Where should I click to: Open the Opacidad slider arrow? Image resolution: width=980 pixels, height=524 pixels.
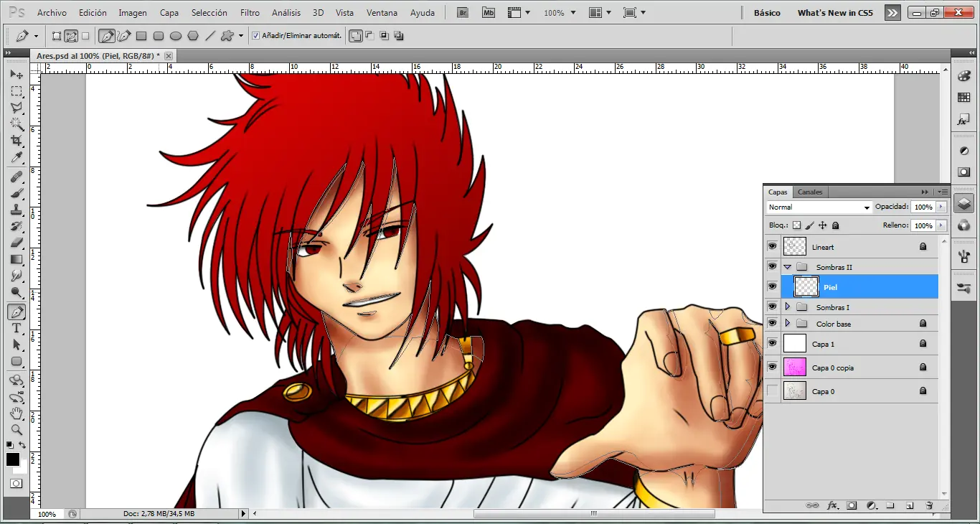pos(941,207)
